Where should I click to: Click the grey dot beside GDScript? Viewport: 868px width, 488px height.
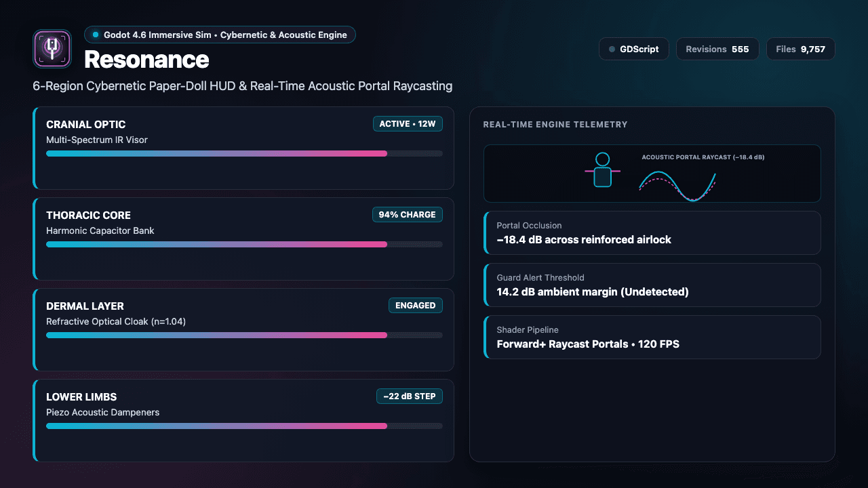612,49
